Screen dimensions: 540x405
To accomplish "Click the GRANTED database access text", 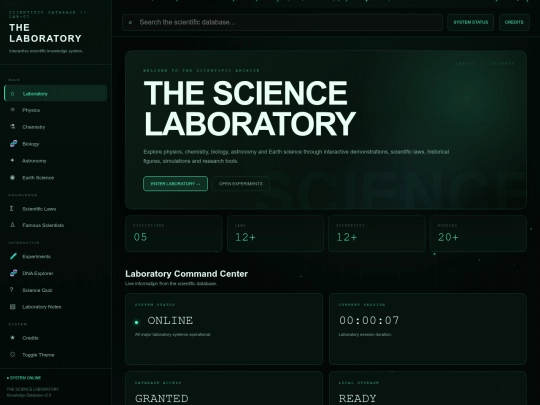I will click(x=162, y=398).
